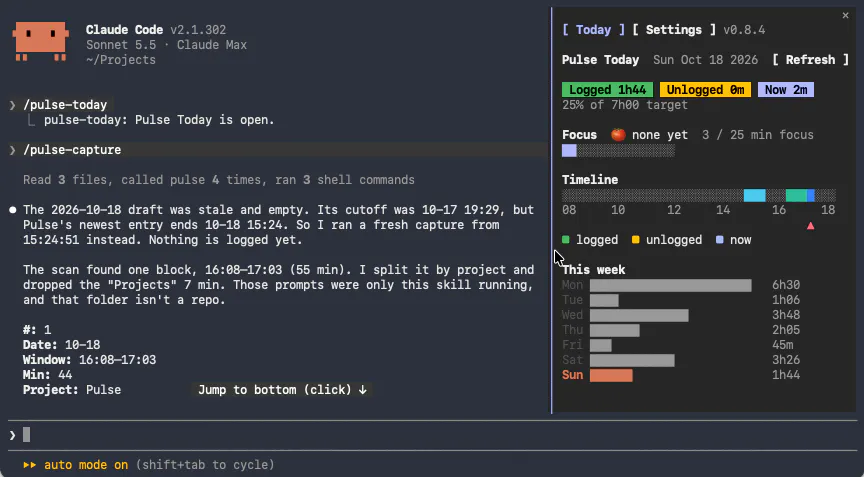Viewport: 864px width, 477px height.
Task: Click the cyan block on the timeline
Action: [754, 195]
